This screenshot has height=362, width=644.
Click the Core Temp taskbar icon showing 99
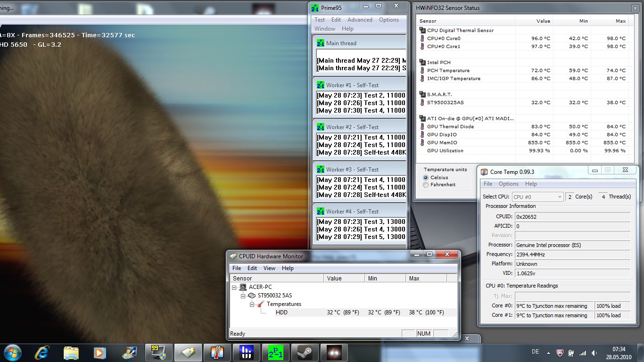pos(158,353)
